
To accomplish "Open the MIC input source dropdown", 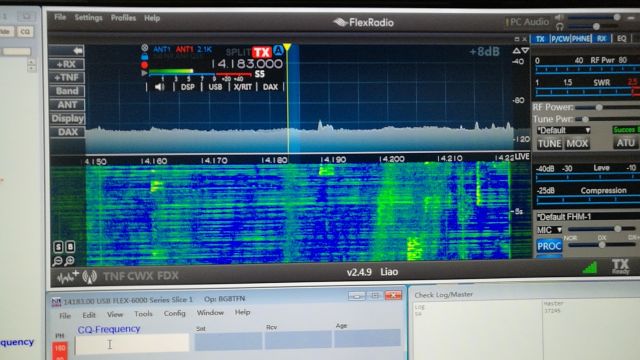I will pos(549,230).
